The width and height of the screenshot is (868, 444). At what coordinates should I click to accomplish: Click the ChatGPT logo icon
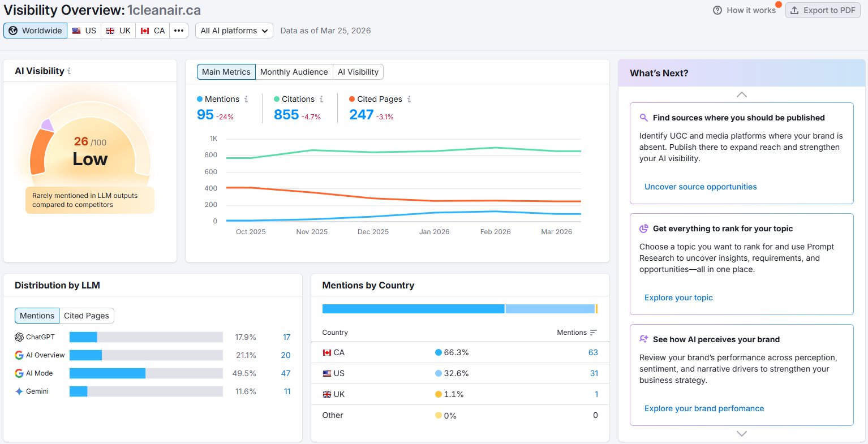[x=19, y=337]
